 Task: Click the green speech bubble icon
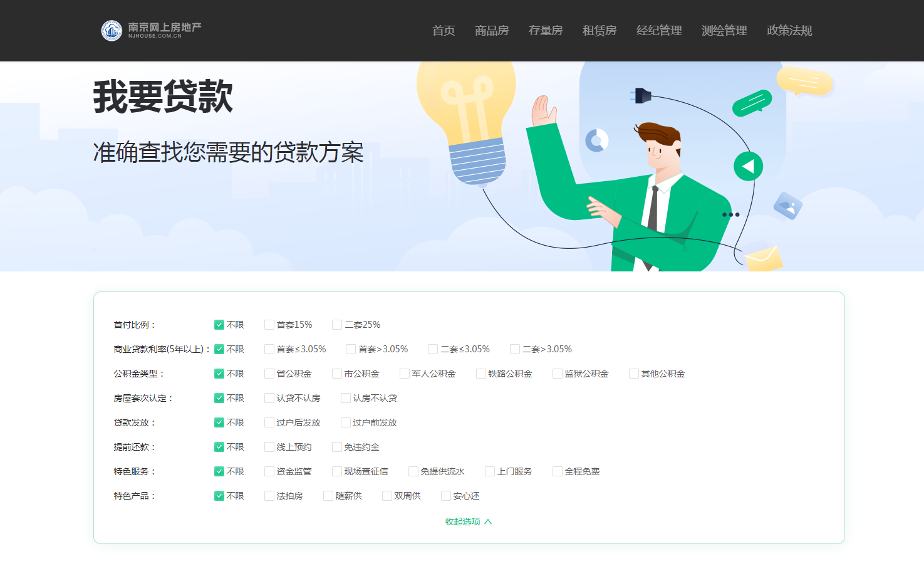752,103
